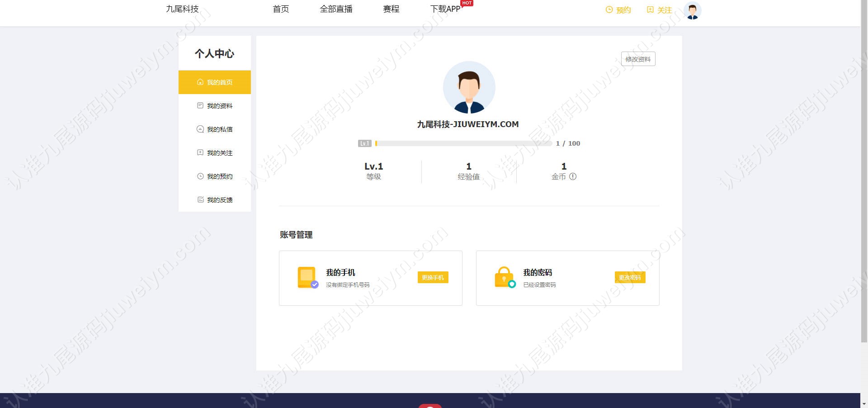Click the bookmark icon beside 关注 in header
The image size is (868, 408).
pos(650,9)
